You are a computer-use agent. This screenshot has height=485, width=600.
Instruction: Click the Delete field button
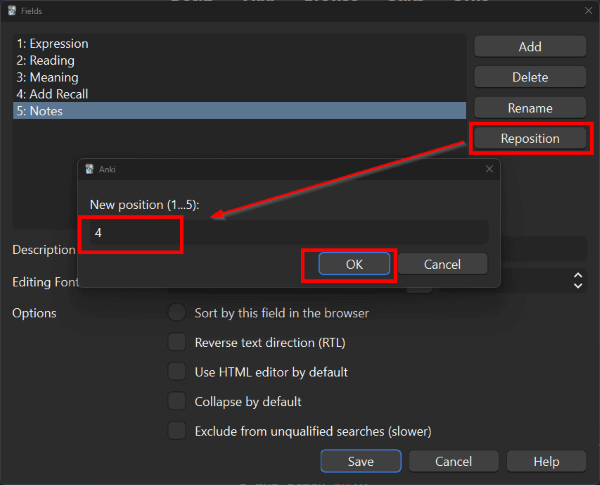(x=530, y=77)
